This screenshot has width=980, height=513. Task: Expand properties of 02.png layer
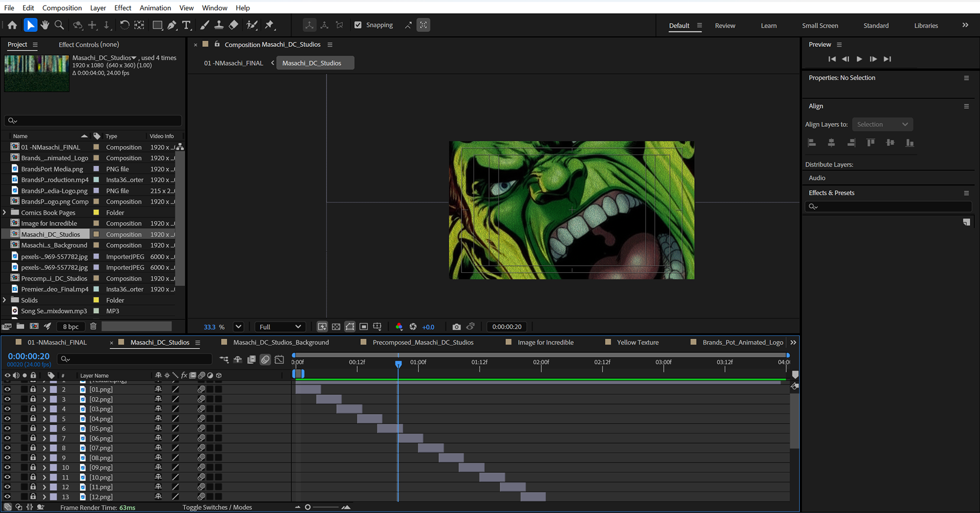point(44,399)
